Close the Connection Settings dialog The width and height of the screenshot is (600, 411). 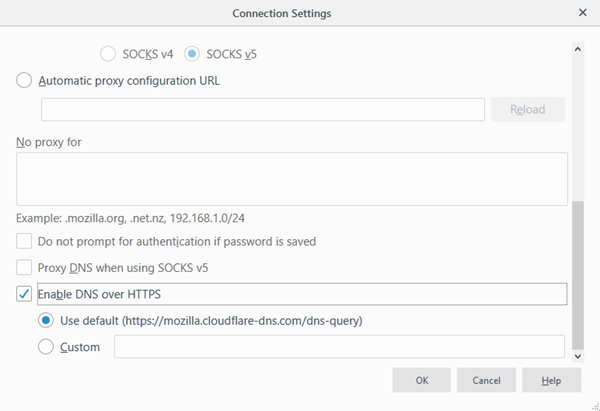click(x=582, y=13)
